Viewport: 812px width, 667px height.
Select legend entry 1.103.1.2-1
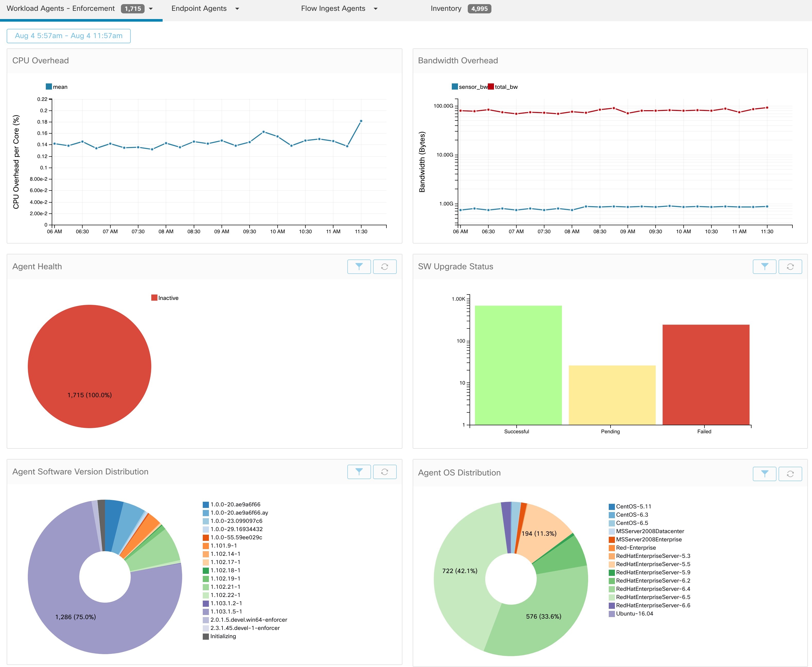pos(222,603)
